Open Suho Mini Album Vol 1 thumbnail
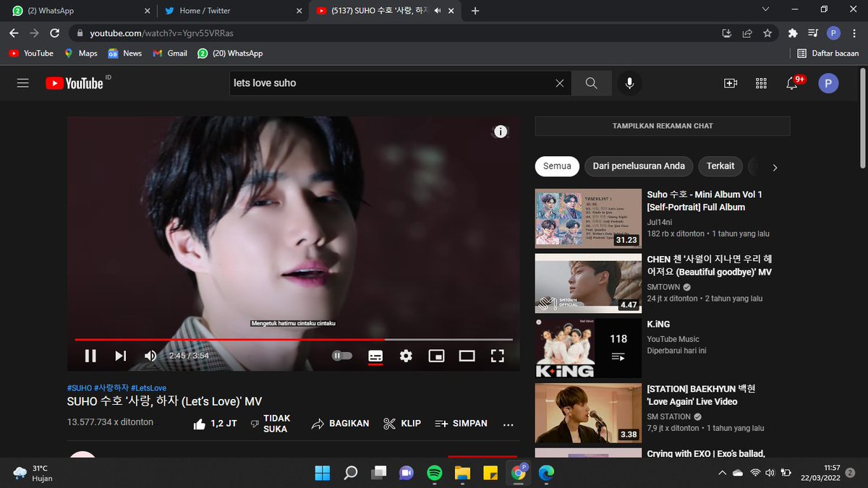The height and width of the screenshot is (488, 868). (x=588, y=218)
